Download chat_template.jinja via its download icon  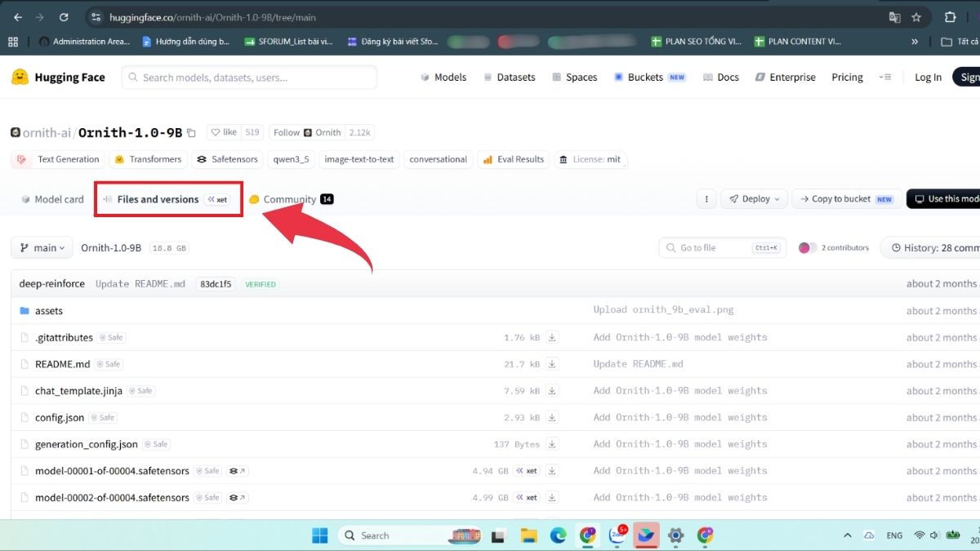pos(552,391)
